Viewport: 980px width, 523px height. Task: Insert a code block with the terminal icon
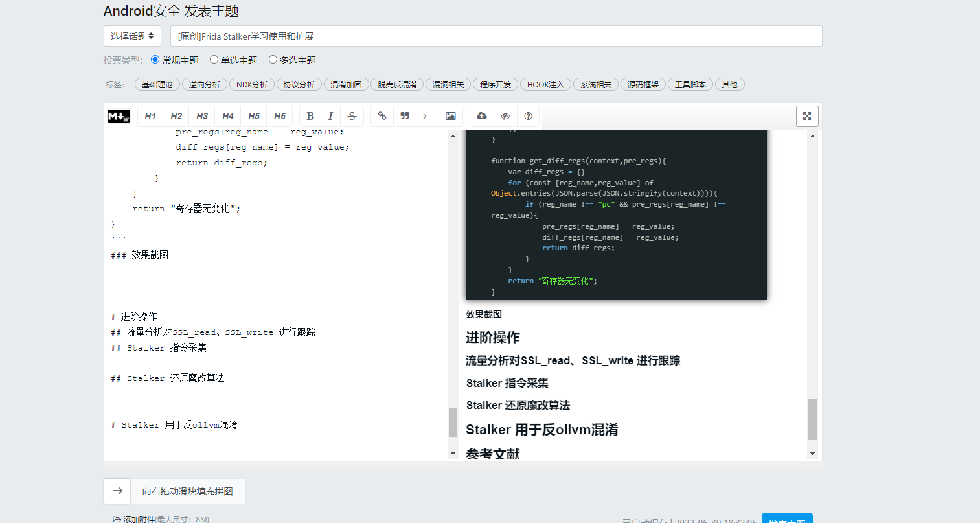[427, 116]
